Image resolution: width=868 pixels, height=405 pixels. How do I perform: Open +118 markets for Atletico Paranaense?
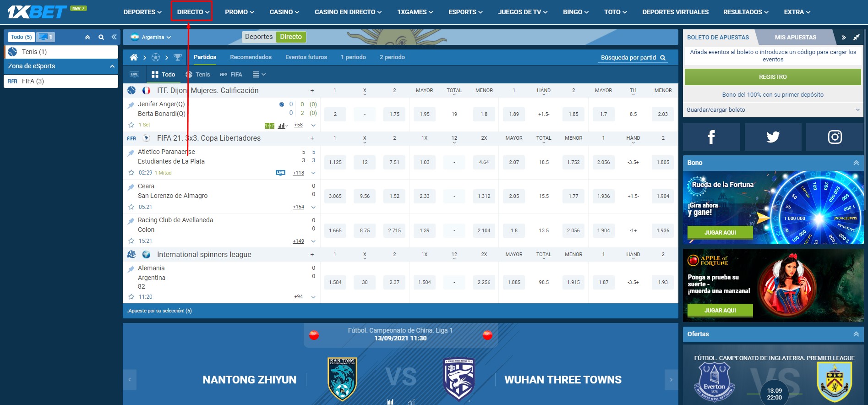(298, 173)
